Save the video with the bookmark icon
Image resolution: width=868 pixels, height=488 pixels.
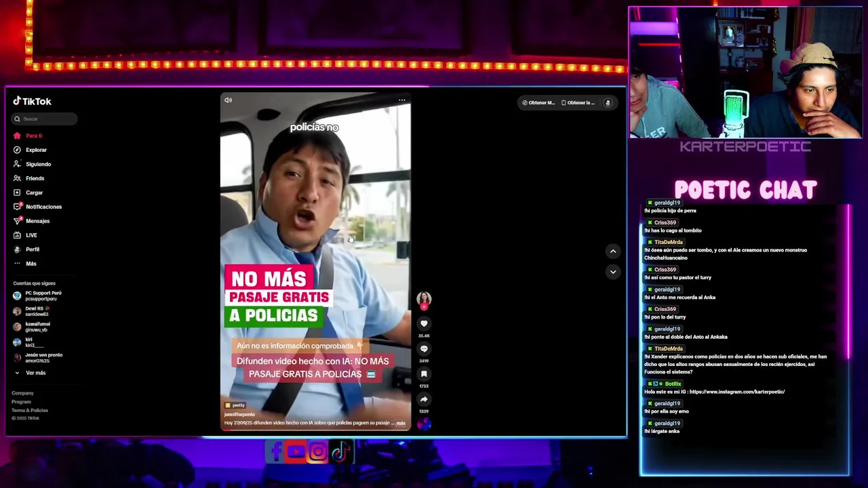[424, 374]
